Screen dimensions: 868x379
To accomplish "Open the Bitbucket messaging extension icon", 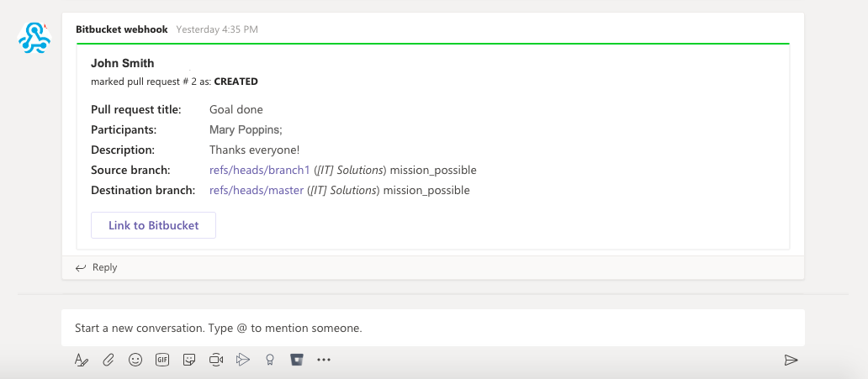I will (x=296, y=360).
